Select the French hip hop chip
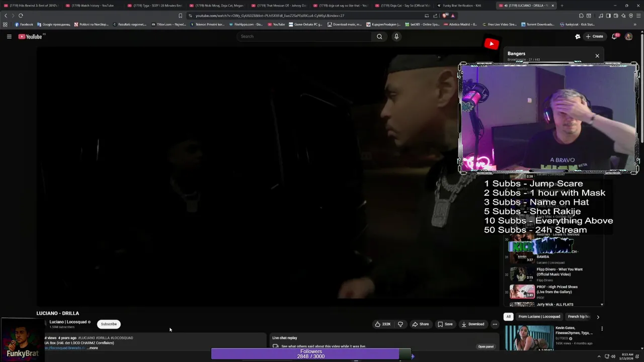644x362 pixels. (579, 317)
